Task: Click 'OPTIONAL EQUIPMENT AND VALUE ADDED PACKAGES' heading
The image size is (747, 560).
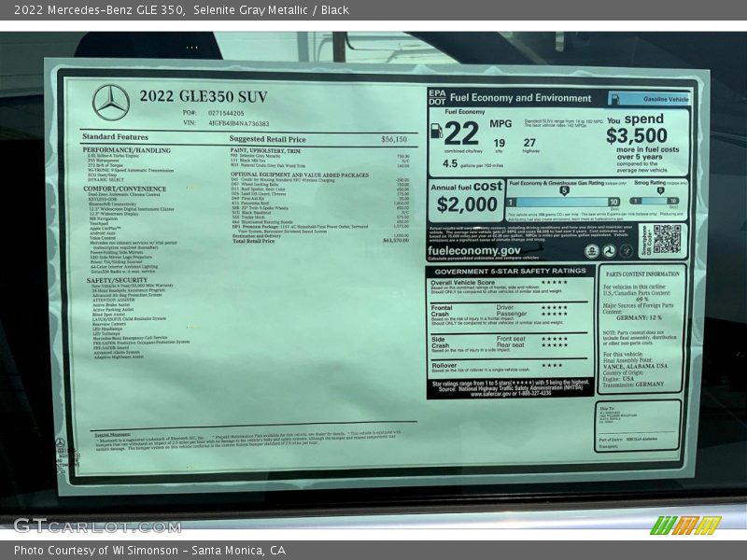Action: pos(300,175)
